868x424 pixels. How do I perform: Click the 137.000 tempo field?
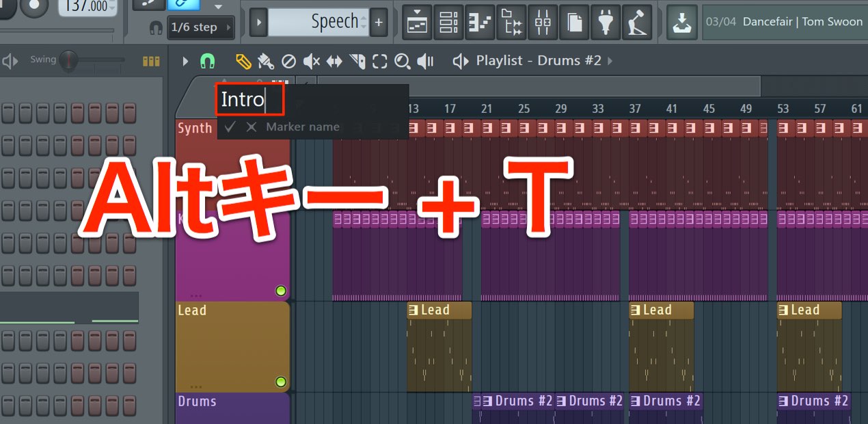click(x=87, y=7)
